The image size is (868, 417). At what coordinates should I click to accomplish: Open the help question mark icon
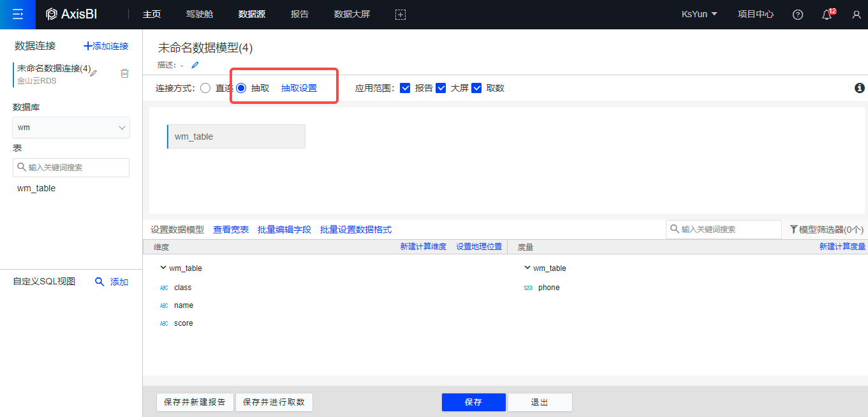[x=798, y=15]
